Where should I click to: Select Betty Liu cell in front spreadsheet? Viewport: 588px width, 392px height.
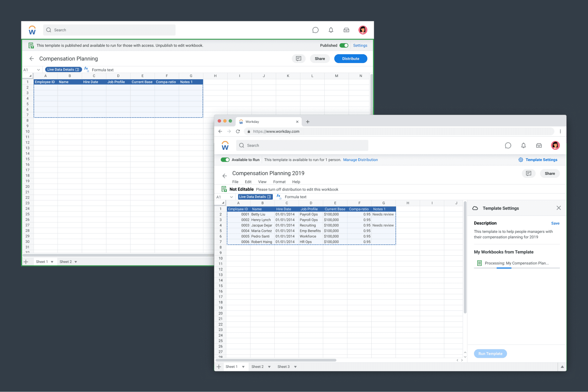262,214
